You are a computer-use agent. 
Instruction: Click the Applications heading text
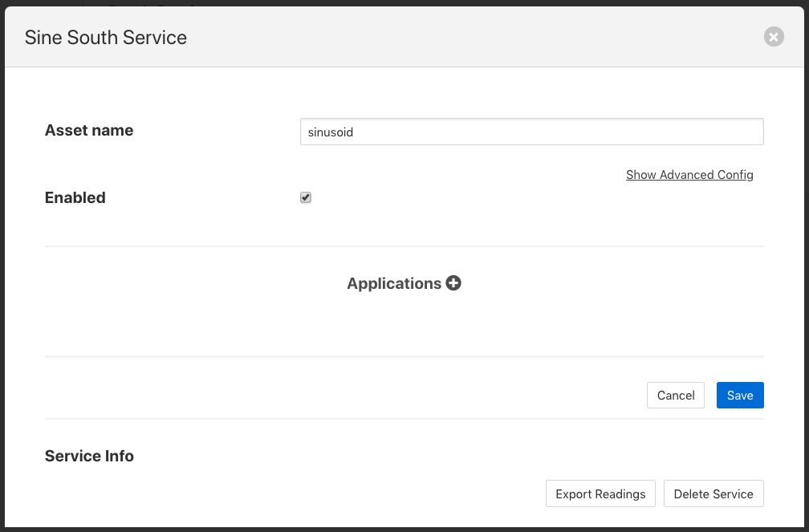pyautogui.click(x=394, y=283)
